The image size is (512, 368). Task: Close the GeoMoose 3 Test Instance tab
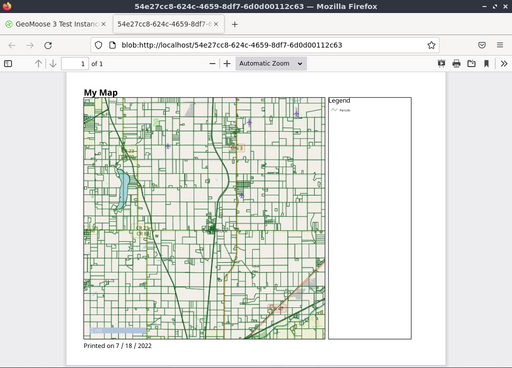[x=103, y=24]
